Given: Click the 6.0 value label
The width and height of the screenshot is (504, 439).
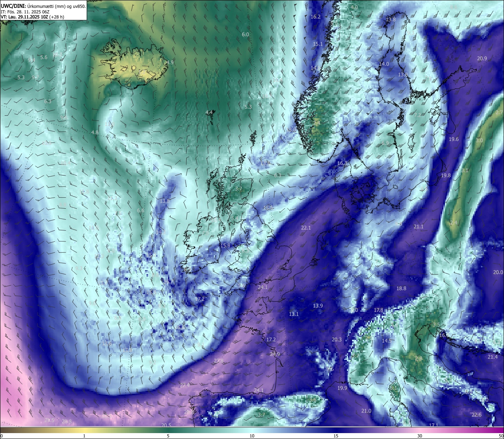Looking at the screenshot, I should click(x=245, y=35).
